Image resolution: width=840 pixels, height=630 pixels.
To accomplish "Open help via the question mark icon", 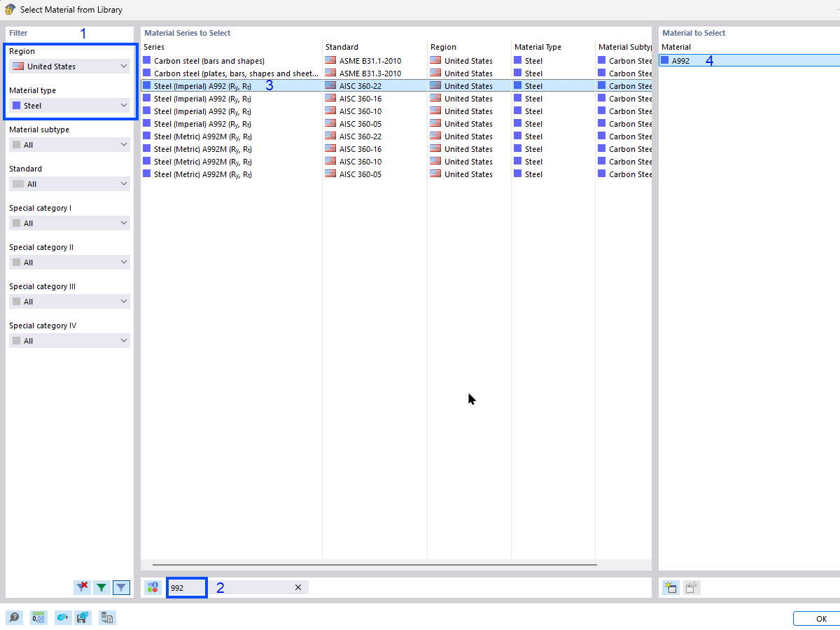I will [15, 618].
